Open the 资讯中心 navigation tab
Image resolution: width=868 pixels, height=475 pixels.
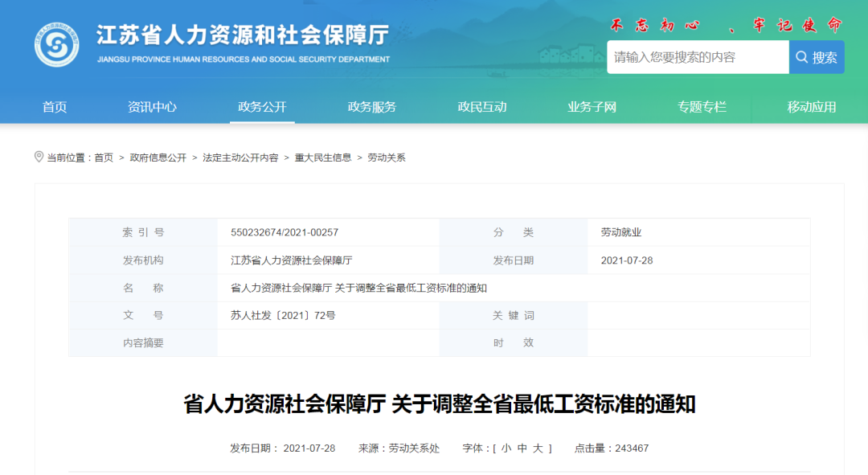[x=152, y=107]
